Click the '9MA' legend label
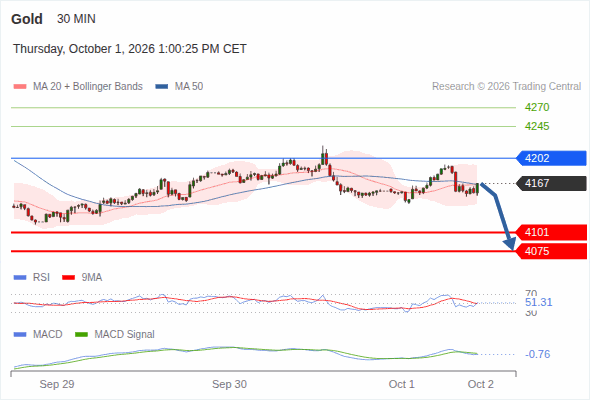The width and height of the screenshot is (590, 400). [x=92, y=278]
